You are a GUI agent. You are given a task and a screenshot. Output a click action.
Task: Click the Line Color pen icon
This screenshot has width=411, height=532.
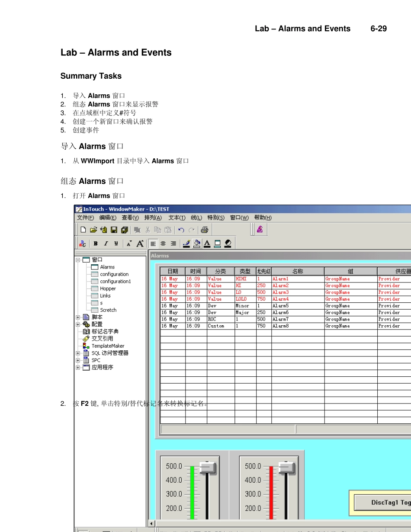[186, 244]
